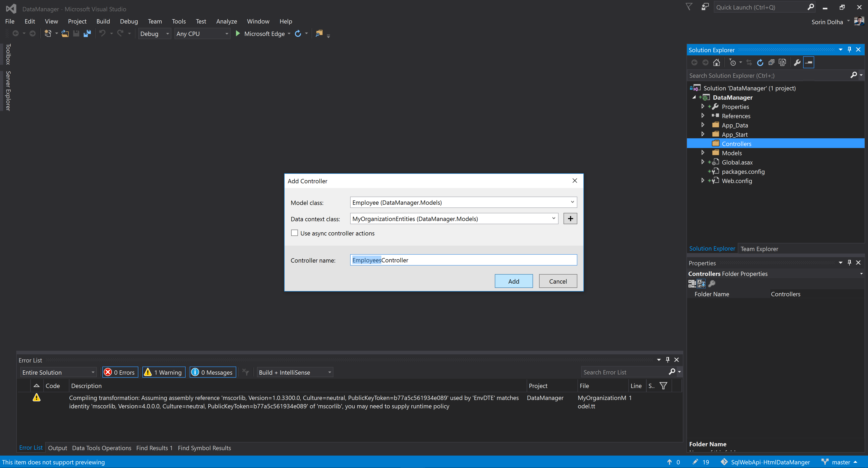Toggle the 1 Warning filter button
Viewport: 868px width, 468px height.
[x=164, y=372]
